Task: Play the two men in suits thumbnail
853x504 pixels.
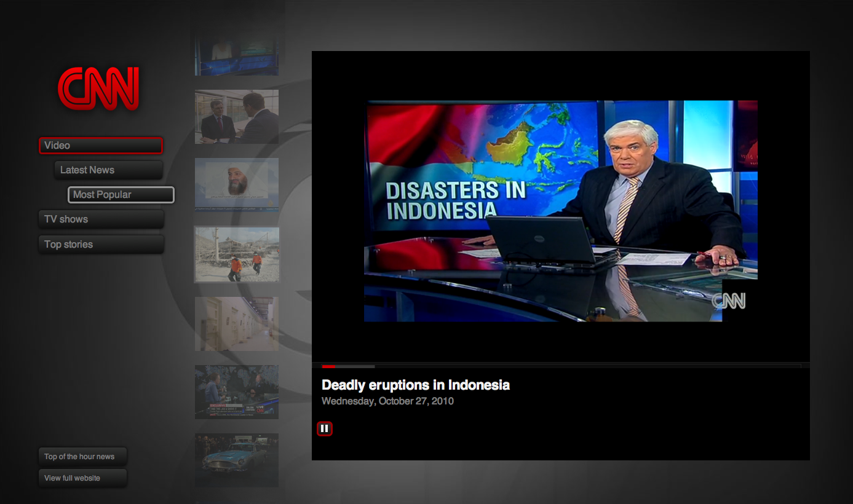Action: click(237, 117)
